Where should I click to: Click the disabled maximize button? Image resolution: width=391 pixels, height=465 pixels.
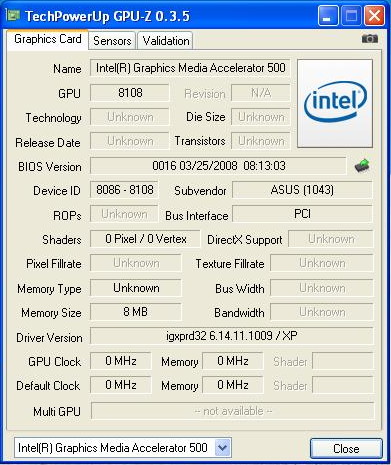pos(351,16)
